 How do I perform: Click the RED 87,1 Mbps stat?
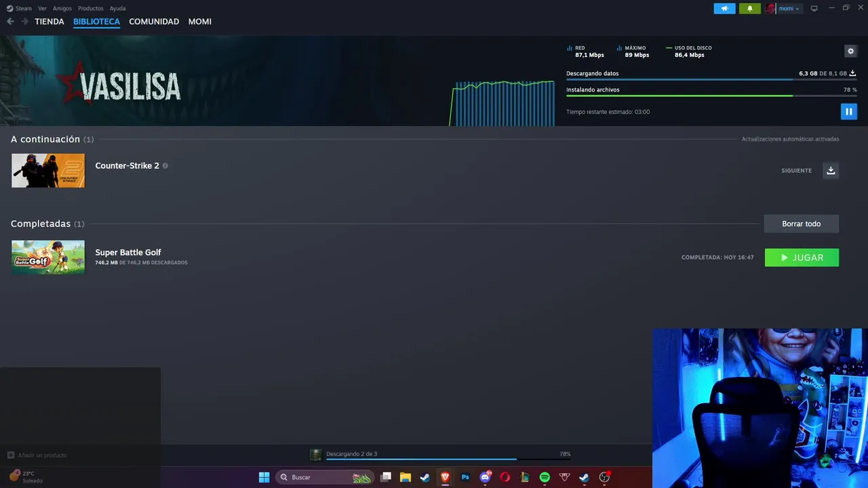(586, 52)
